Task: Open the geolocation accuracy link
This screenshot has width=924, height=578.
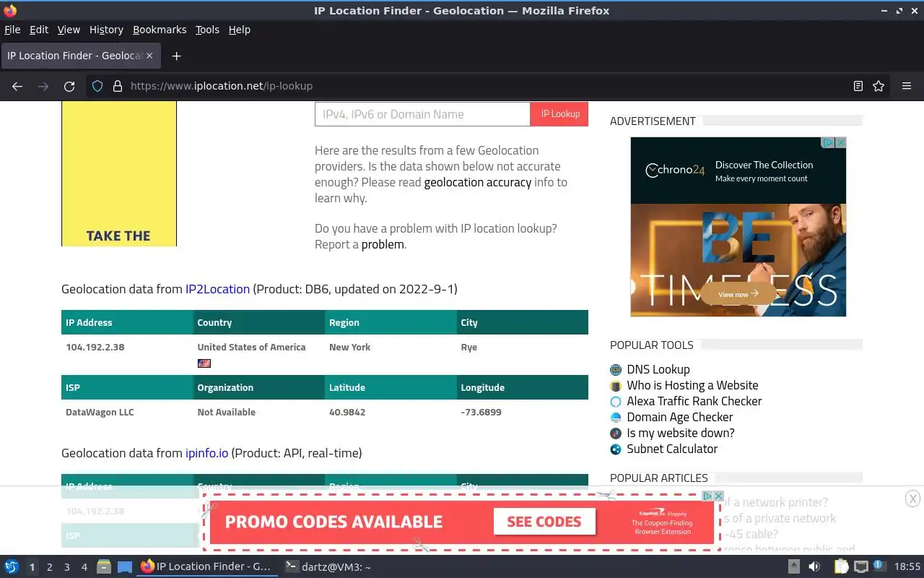Action: [x=478, y=182]
